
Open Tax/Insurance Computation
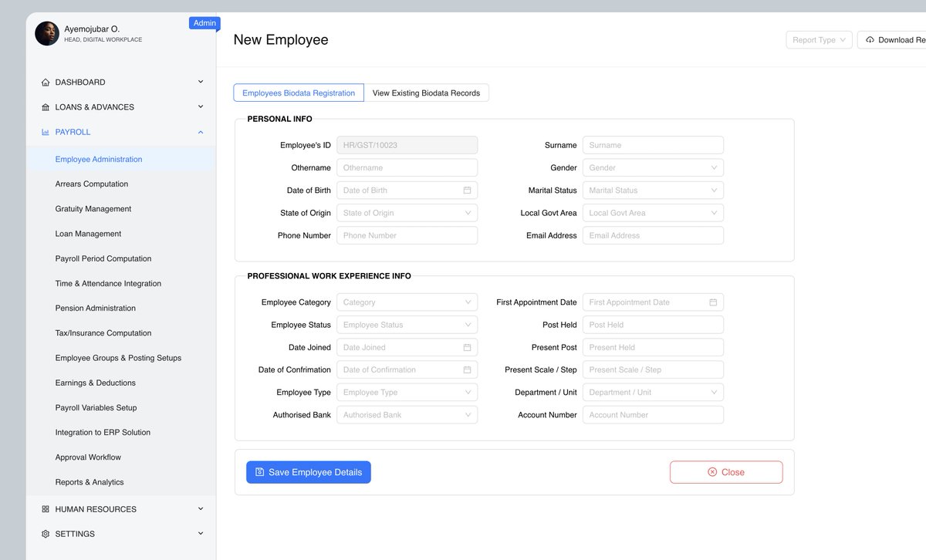pyautogui.click(x=121, y=333)
